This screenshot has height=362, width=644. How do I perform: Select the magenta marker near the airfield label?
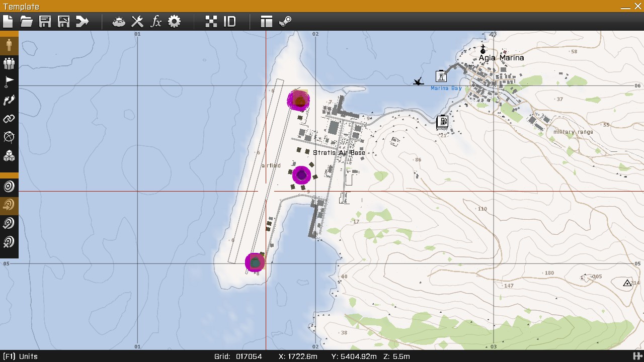pyautogui.click(x=301, y=175)
